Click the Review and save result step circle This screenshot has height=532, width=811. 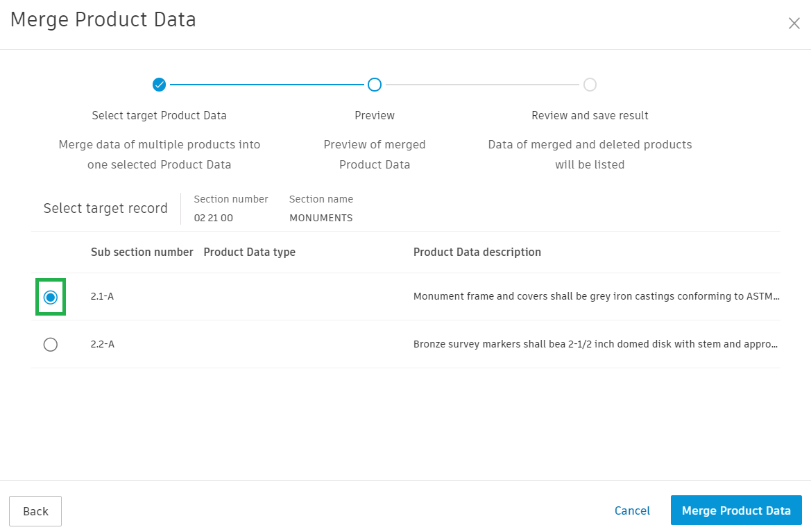(x=590, y=85)
